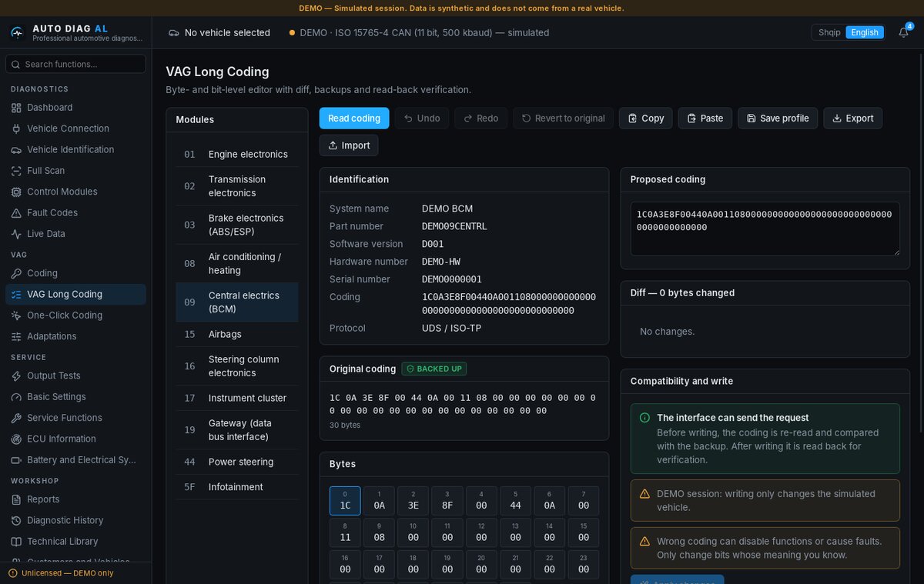Go to Vehicle Connection
924x584 pixels.
pyautogui.click(x=75, y=128)
